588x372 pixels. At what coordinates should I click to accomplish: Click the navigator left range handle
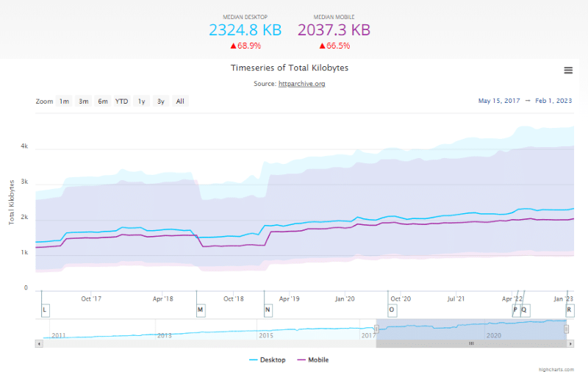tap(376, 329)
